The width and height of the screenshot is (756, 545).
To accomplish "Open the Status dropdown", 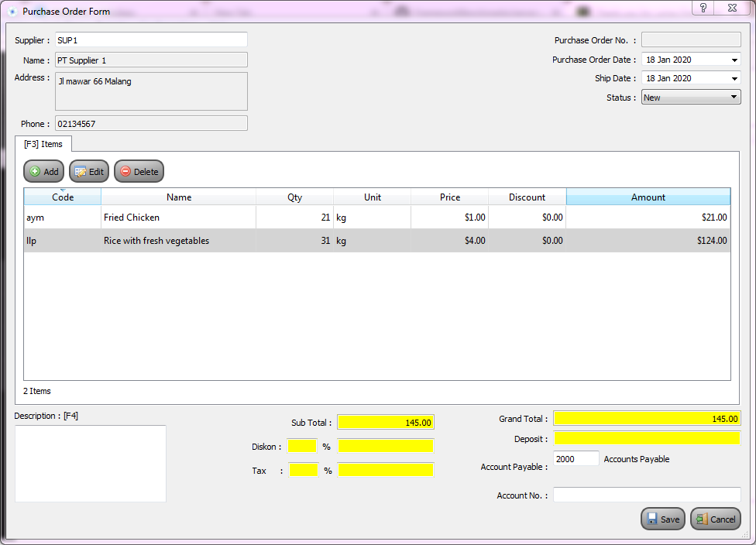I will [734, 98].
